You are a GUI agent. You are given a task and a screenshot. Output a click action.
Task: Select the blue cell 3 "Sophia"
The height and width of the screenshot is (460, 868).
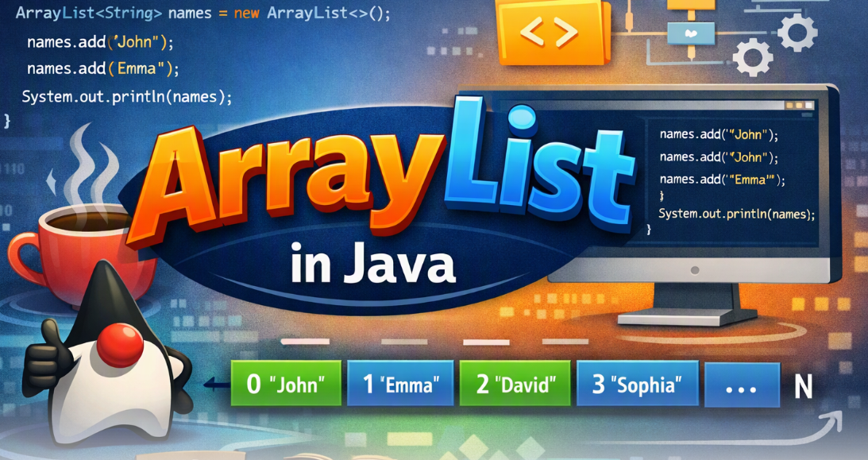point(637,384)
